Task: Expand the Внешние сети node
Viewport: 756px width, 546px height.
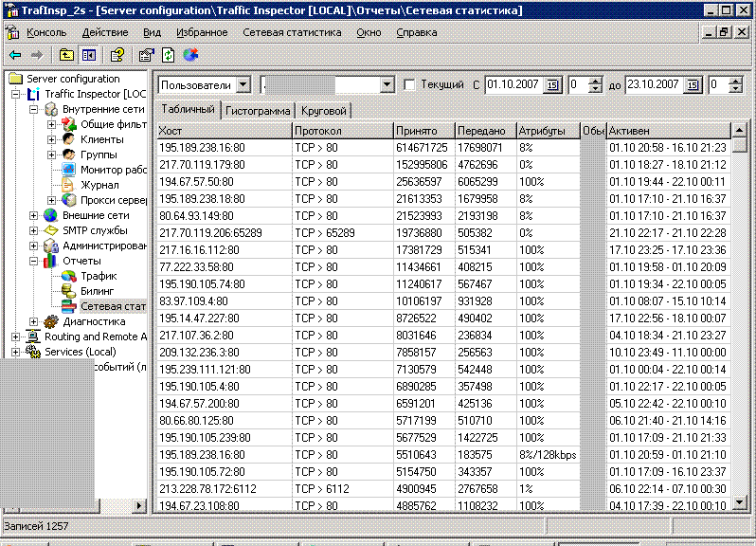Action: [x=33, y=215]
